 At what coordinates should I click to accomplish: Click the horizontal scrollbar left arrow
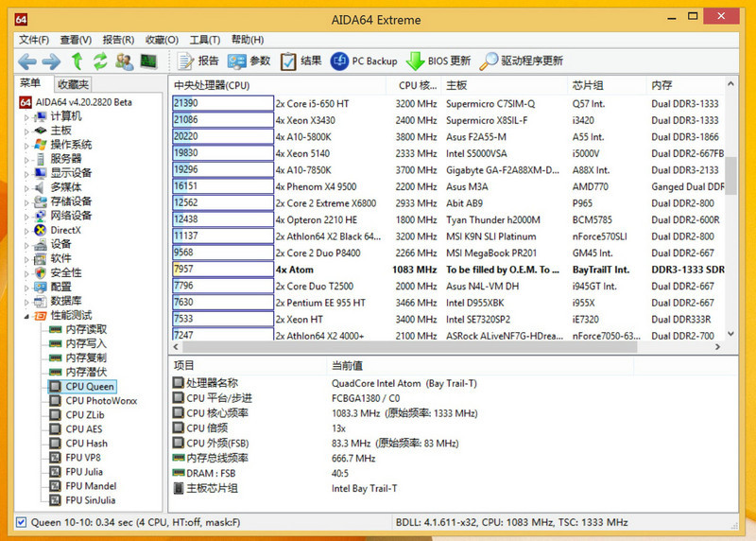176,346
